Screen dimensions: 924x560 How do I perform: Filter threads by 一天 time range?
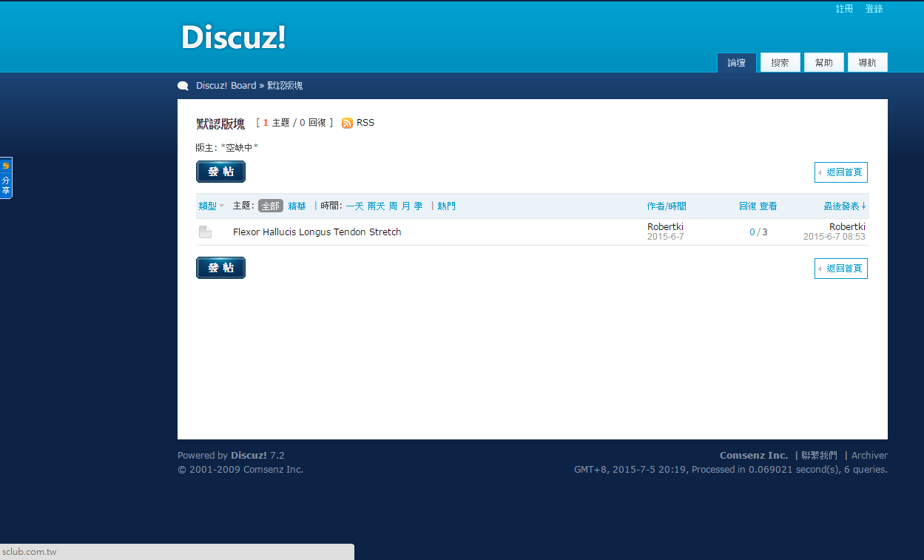354,206
